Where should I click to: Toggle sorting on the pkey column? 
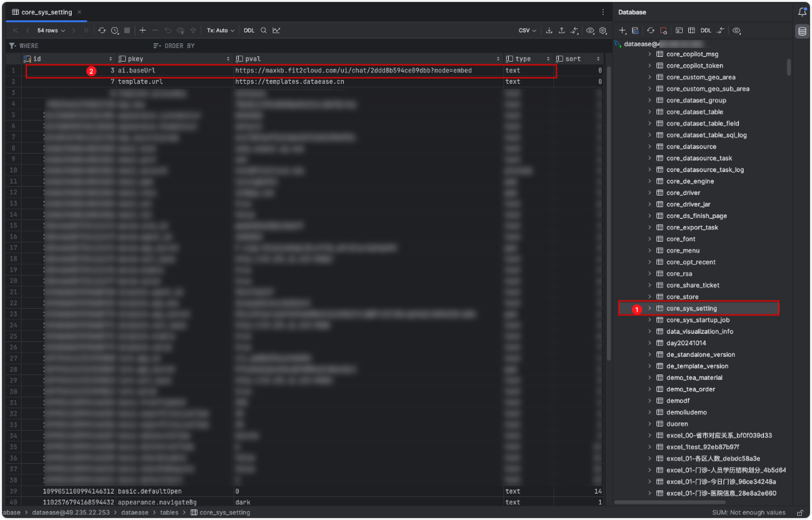coord(228,59)
